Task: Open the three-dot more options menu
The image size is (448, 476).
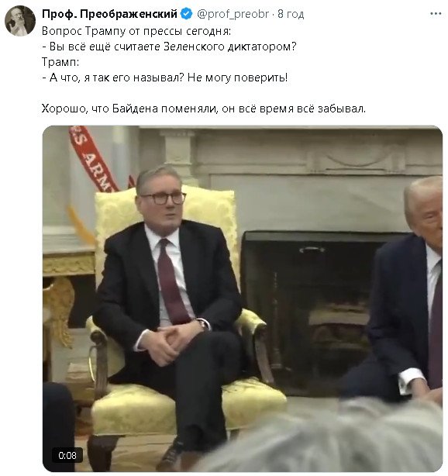Action: [436, 14]
